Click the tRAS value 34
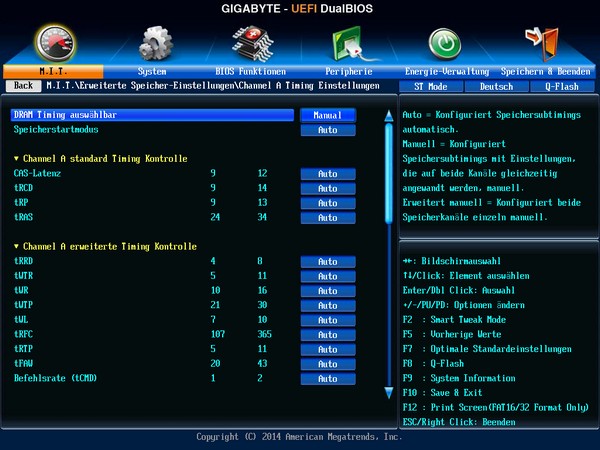This screenshot has height=450, width=600. (x=262, y=217)
